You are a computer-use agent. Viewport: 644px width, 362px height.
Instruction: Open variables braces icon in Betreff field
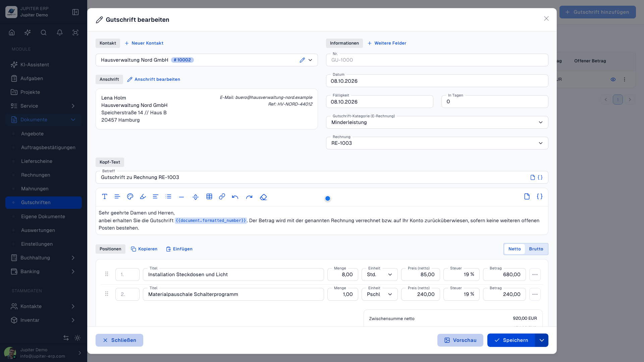[x=540, y=177]
